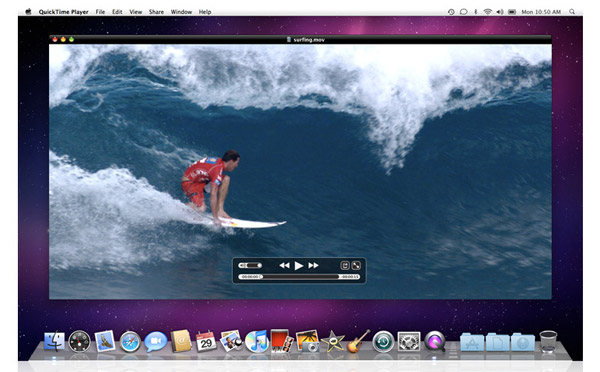Adjust the volume slider in player controls
The height and width of the screenshot is (372, 600).
[x=250, y=265]
